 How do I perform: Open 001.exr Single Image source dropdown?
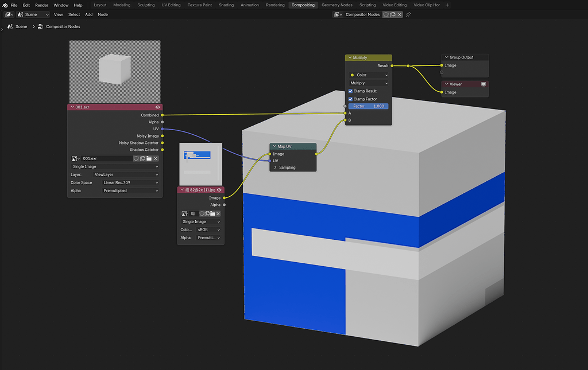click(115, 167)
